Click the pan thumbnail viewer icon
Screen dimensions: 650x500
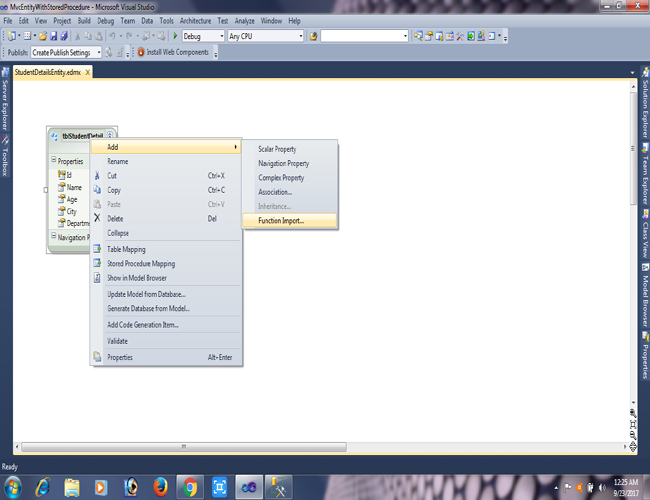[633, 447]
